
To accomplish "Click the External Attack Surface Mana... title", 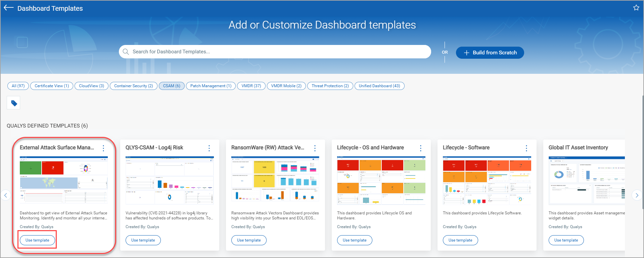I will [x=57, y=148].
